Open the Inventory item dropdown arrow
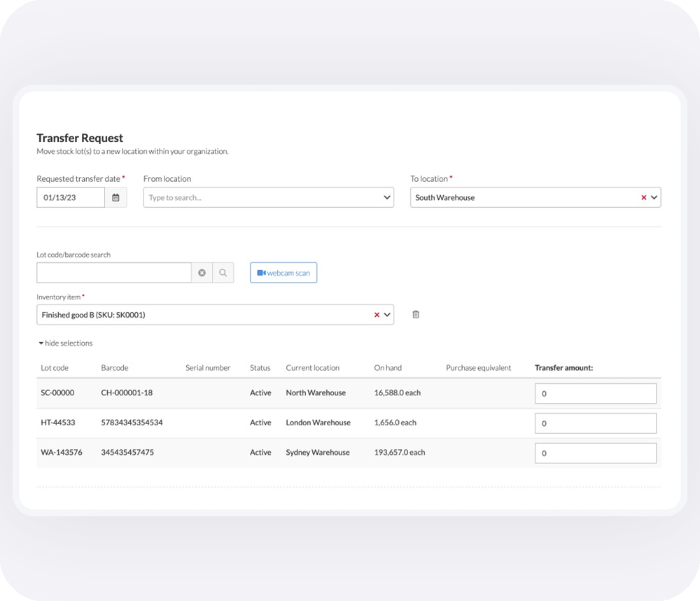Image resolution: width=700 pixels, height=601 pixels. 387,315
